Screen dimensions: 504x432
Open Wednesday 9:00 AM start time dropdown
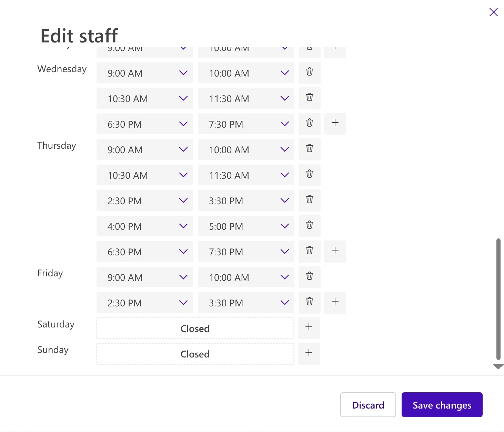click(145, 73)
